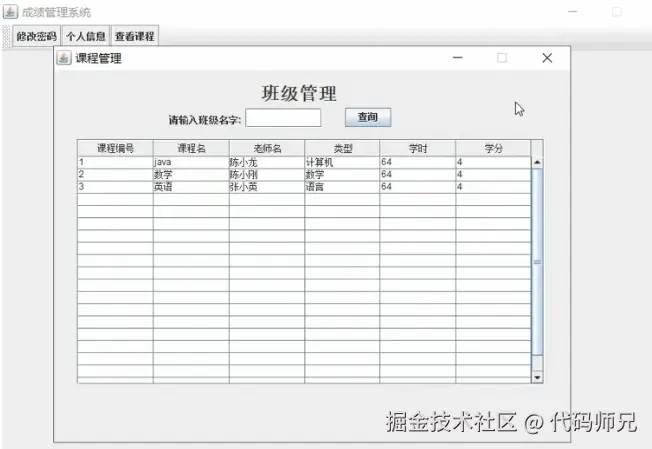Image resolution: width=652 pixels, height=449 pixels.
Task: Click the toolbar drag handle beside 修改密码
Action: (7, 37)
